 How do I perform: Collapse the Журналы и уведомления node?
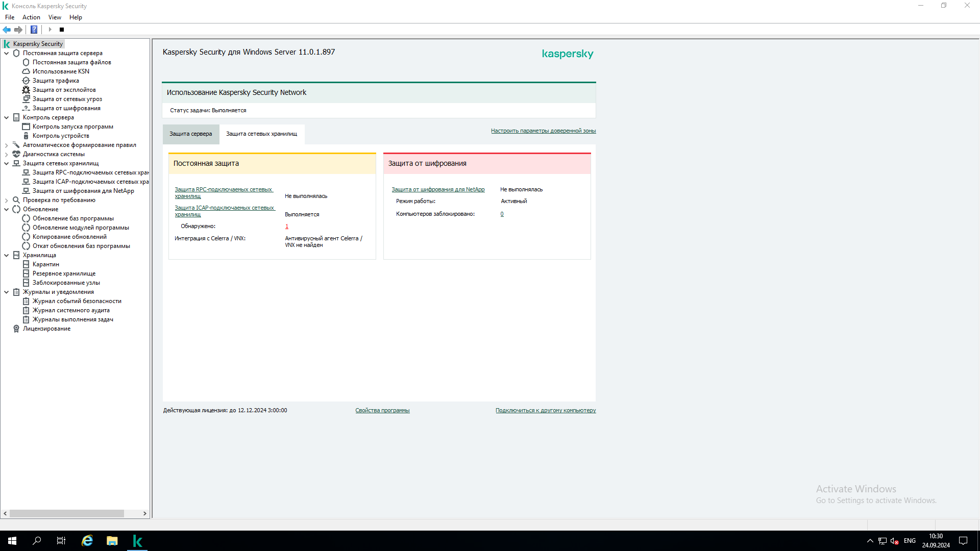[x=7, y=292]
